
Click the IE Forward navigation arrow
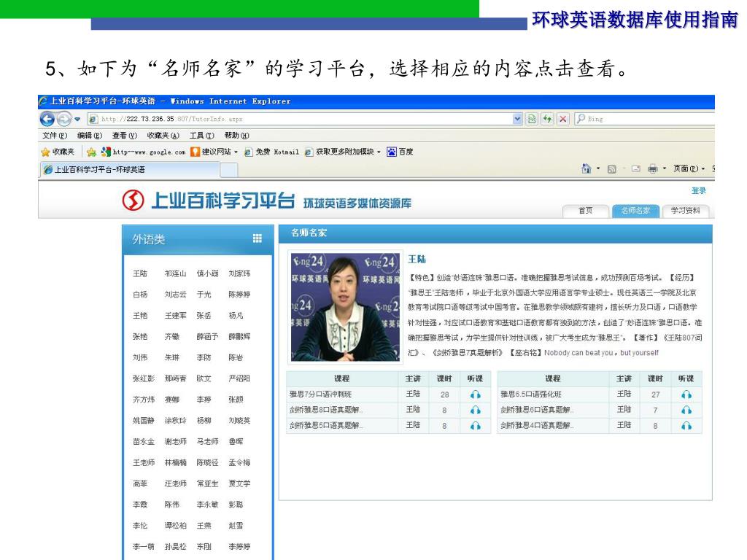pyautogui.click(x=64, y=119)
